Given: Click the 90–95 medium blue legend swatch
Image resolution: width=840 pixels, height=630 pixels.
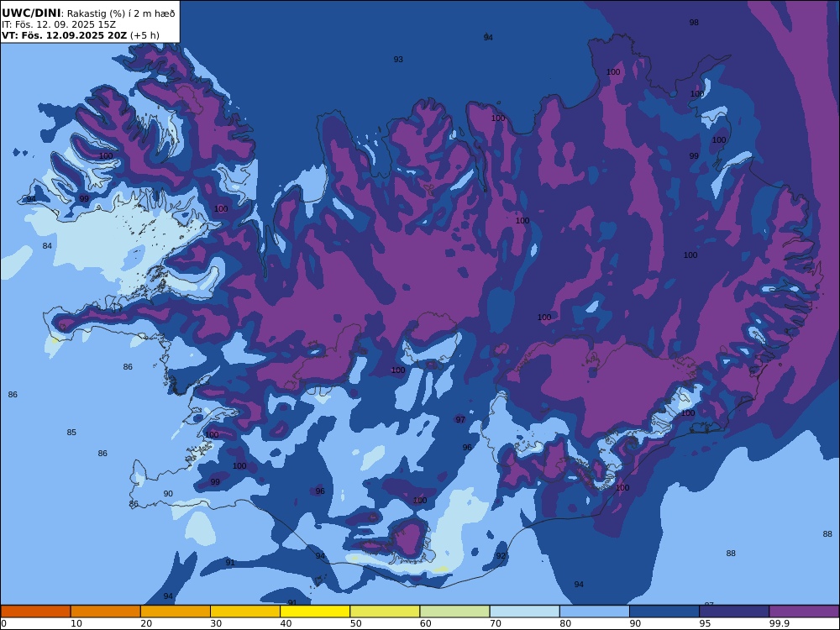Looking at the screenshot, I should (x=664, y=612).
